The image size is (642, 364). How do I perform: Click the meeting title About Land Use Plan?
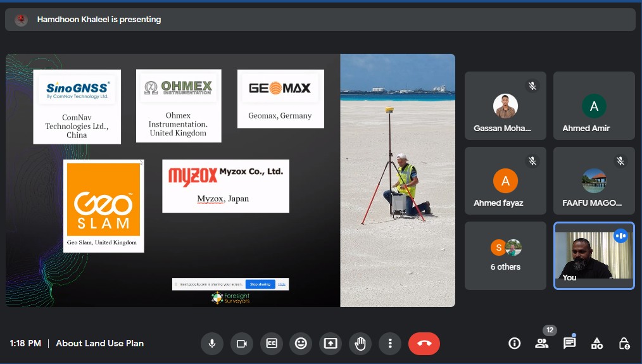[x=100, y=344]
